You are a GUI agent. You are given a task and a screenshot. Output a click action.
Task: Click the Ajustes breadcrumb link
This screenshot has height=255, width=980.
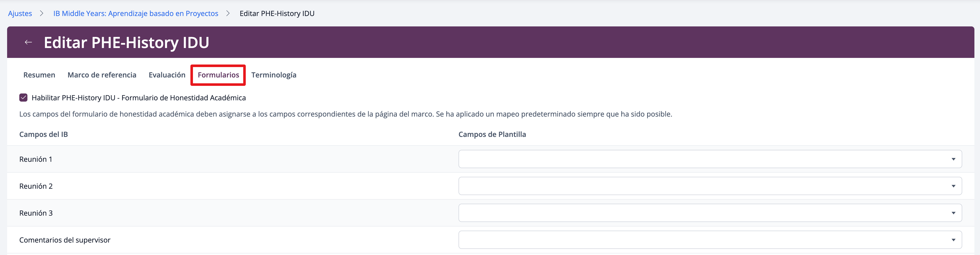(x=20, y=13)
